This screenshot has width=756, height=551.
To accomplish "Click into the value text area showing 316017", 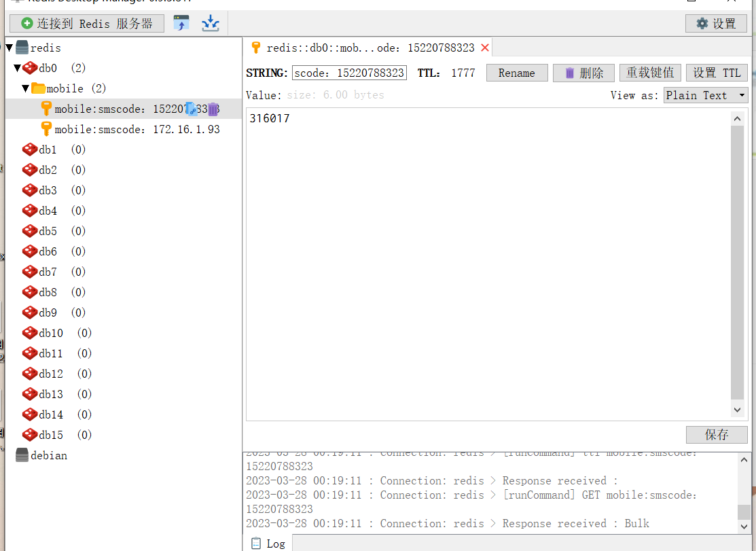I will 489,264.
